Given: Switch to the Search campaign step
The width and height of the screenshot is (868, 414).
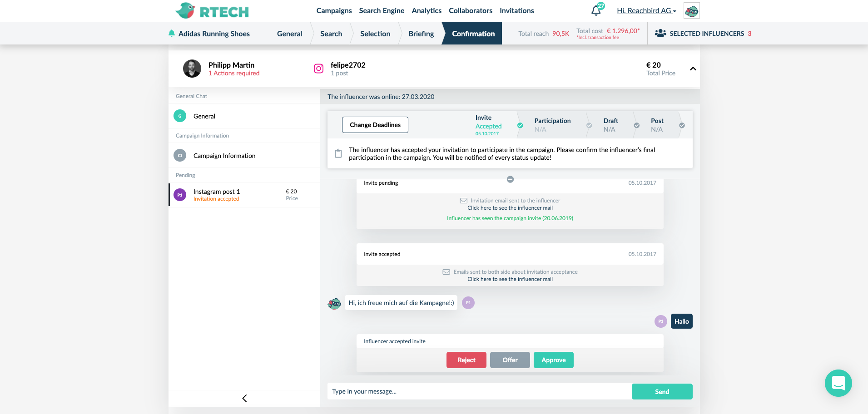Looking at the screenshot, I should [x=331, y=34].
